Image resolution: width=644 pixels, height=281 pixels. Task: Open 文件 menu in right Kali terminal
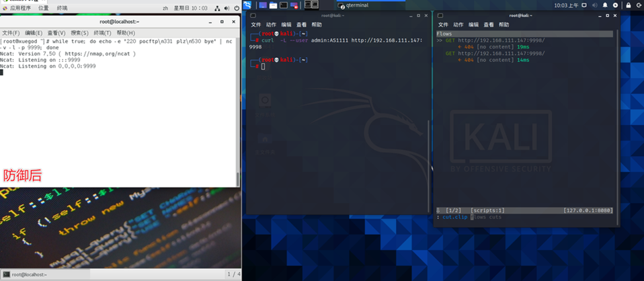click(443, 25)
